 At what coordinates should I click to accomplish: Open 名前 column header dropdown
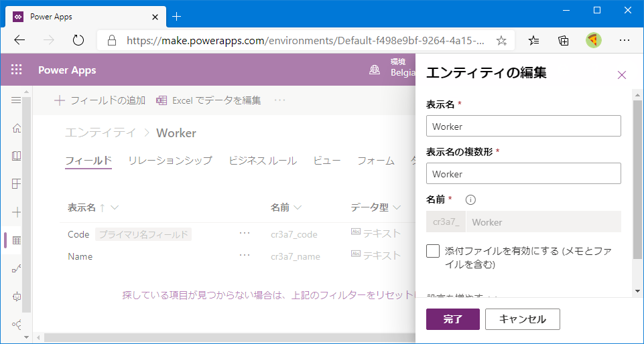[x=298, y=208]
